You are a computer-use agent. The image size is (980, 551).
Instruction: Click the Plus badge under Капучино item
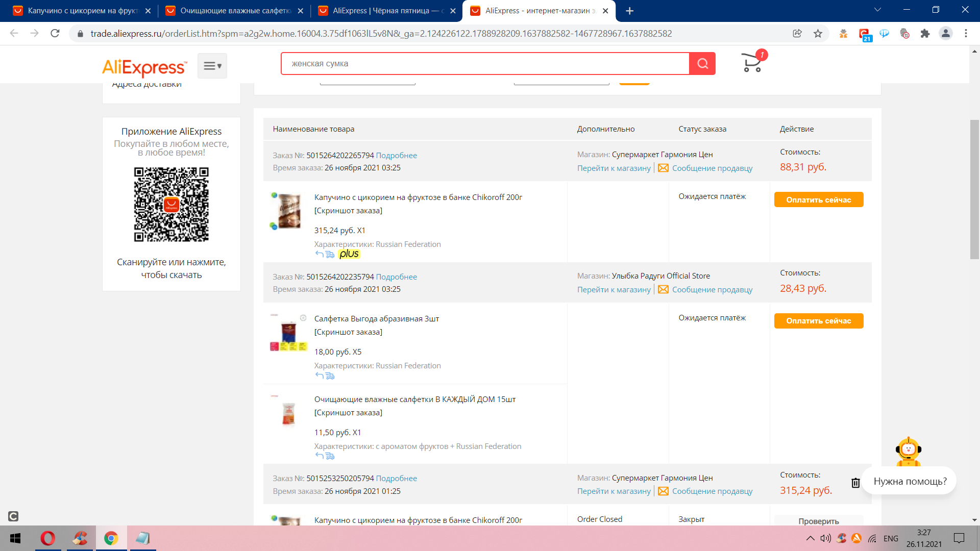(349, 254)
